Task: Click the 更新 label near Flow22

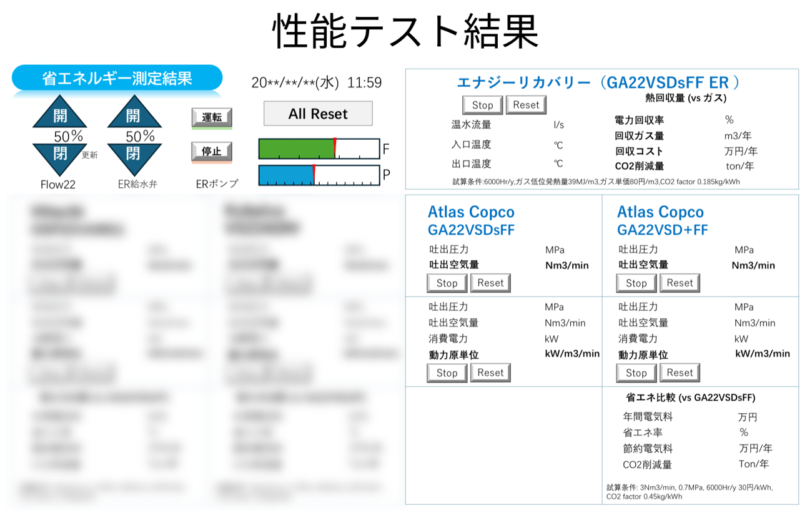Action: [x=89, y=156]
